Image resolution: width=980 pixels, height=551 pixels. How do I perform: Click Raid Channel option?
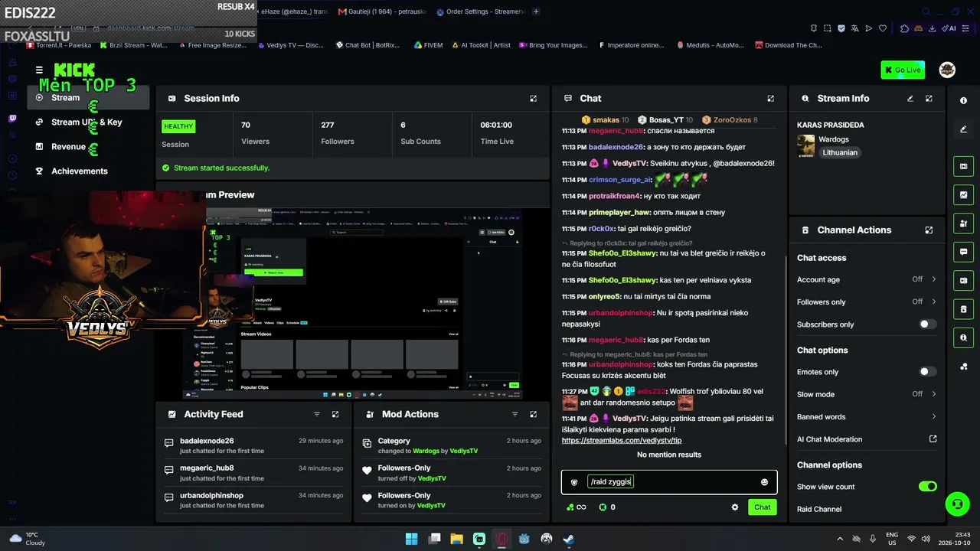819,509
